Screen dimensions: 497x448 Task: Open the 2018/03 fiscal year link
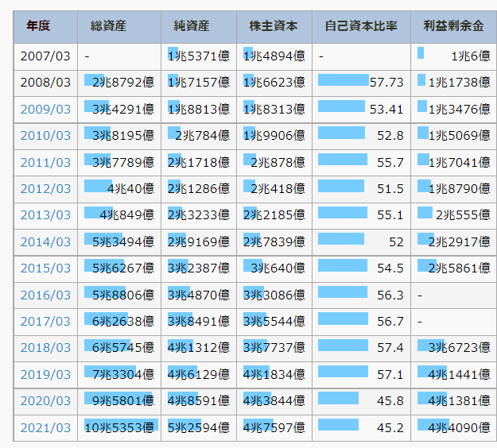pos(45,348)
